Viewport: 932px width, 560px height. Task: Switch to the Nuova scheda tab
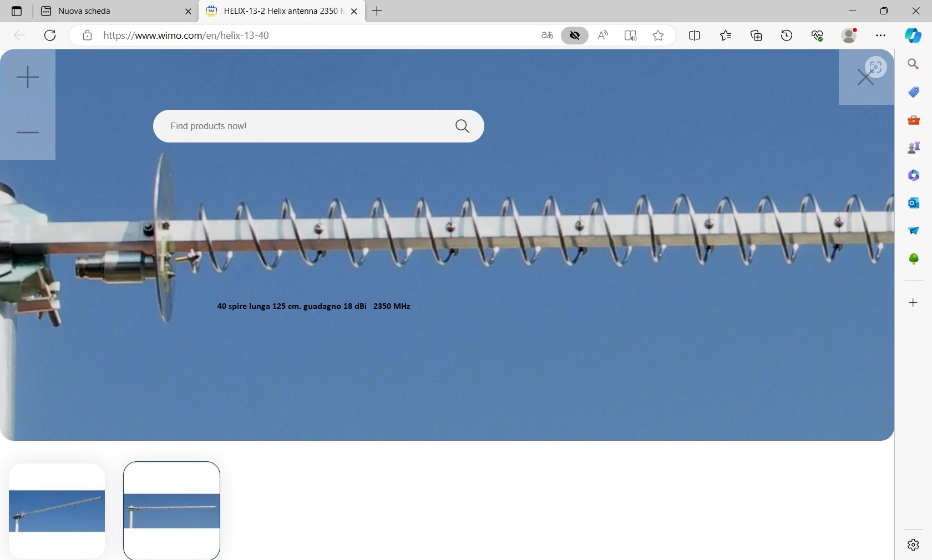click(111, 11)
